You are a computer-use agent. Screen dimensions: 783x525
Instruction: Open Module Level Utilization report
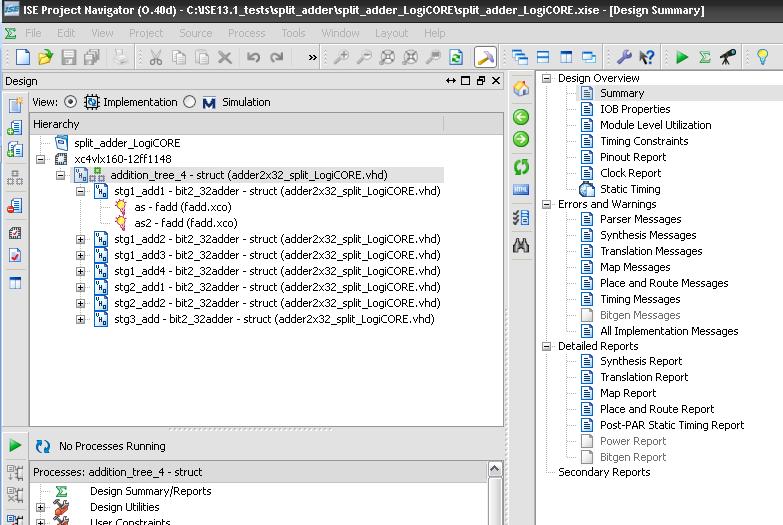point(655,125)
